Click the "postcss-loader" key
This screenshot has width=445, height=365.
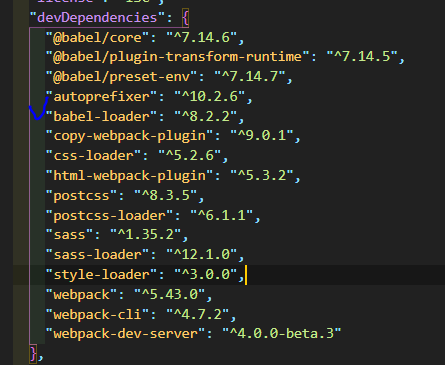[110, 216]
